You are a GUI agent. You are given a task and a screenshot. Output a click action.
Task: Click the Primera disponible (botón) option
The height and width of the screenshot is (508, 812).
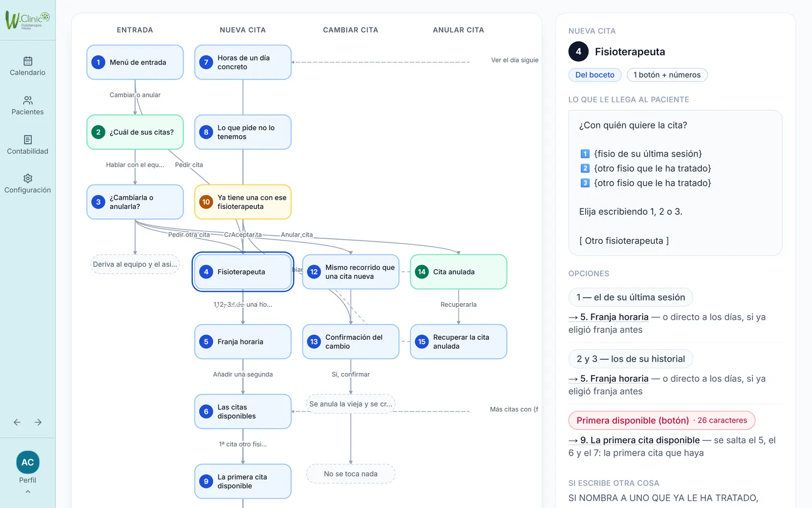click(x=662, y=420)
